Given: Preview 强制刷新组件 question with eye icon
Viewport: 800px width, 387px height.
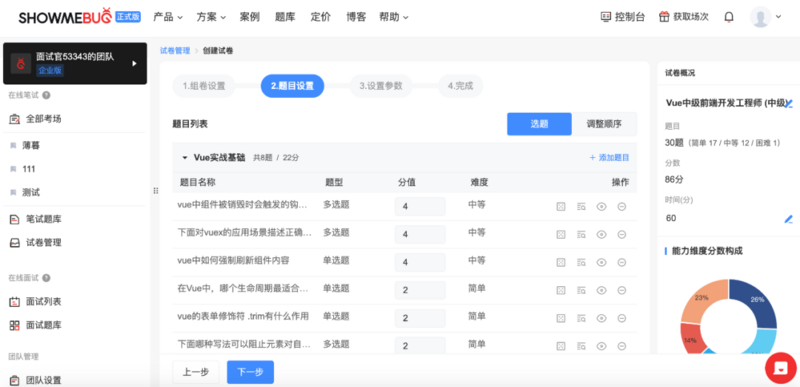Looking at the screenshot, I should pos(602,263).
